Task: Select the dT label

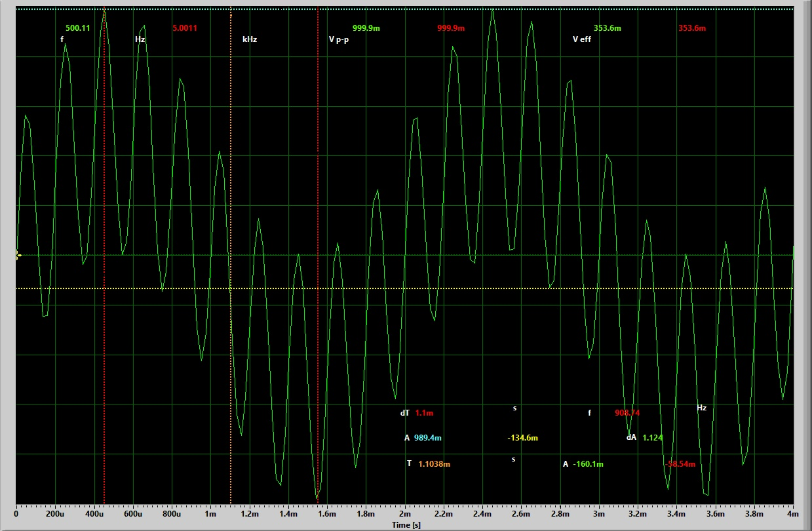Action: click(x=405, y=413)
